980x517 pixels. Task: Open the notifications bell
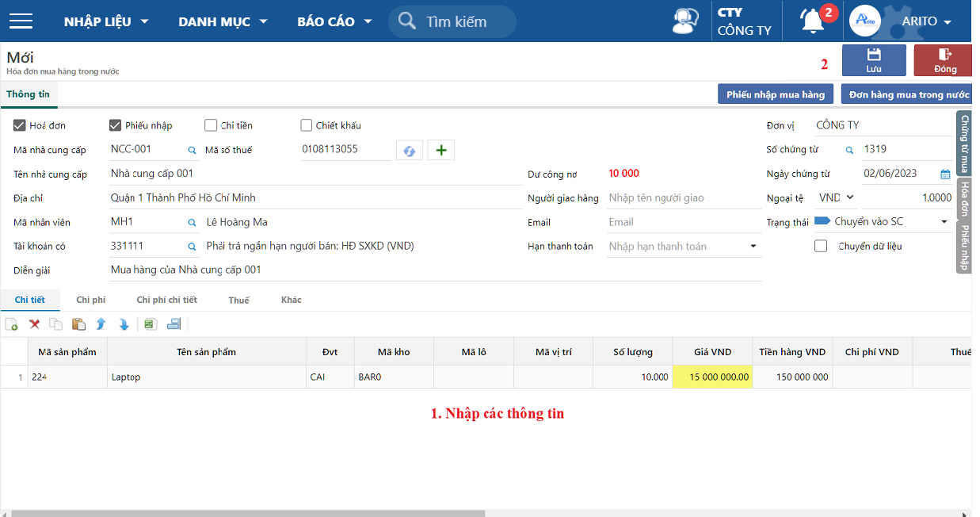[812, 21]
